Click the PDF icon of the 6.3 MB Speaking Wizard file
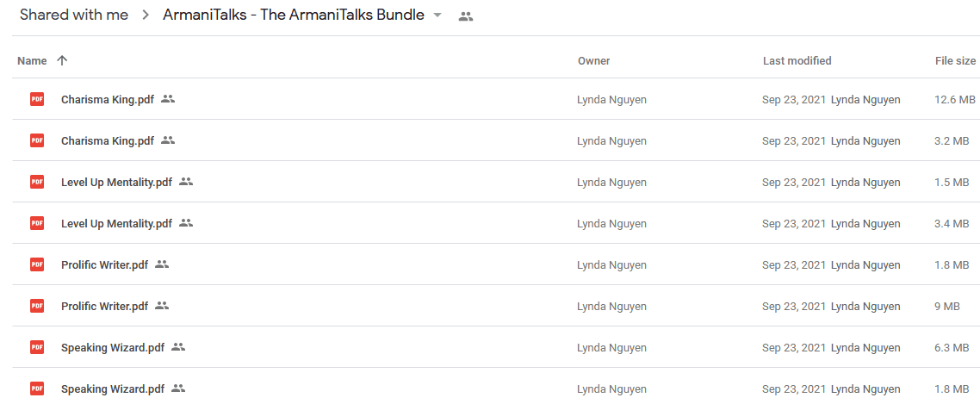The width and height of the screenshot is (980, 404). coord(37,347)
